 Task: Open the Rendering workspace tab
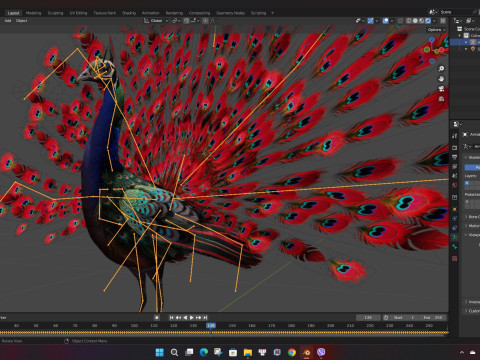click(x=174, y=13)
